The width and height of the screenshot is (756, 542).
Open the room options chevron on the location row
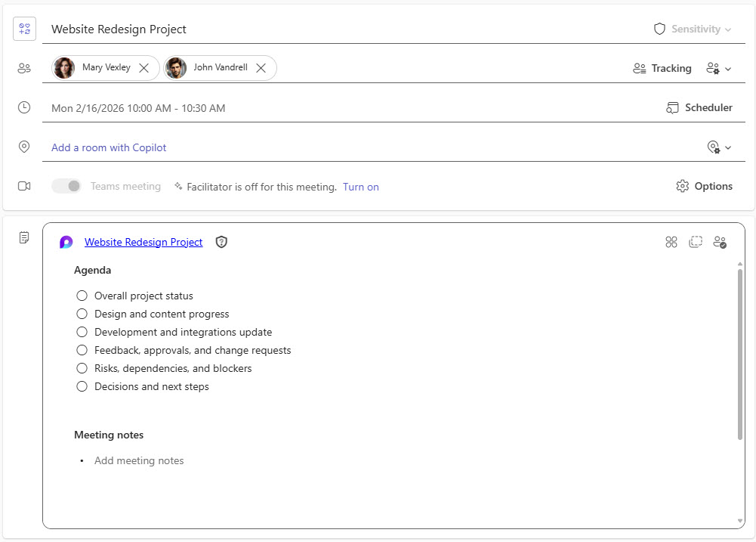coord(718,147)
